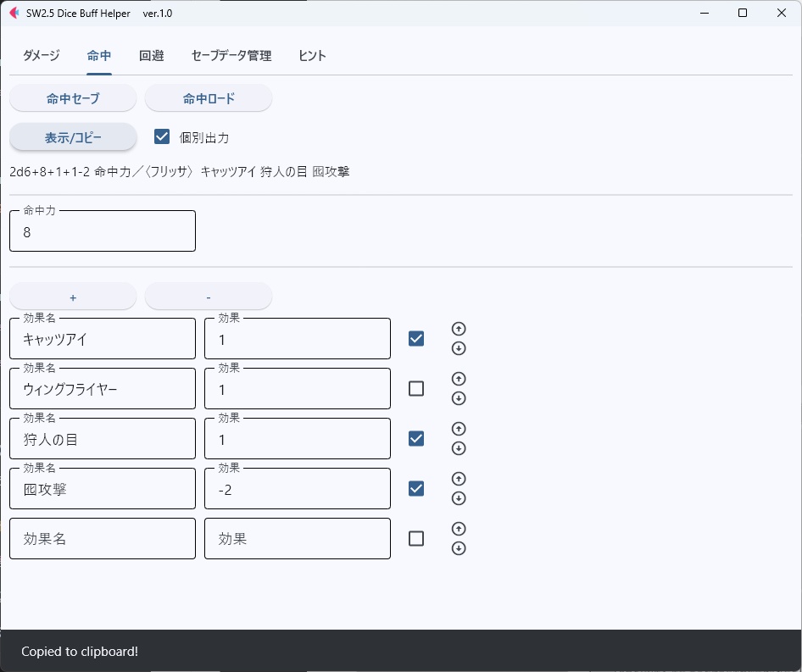The image size is (802, 672).
Task: Add a new effect row with the + button
Action: tap(72, 296)
